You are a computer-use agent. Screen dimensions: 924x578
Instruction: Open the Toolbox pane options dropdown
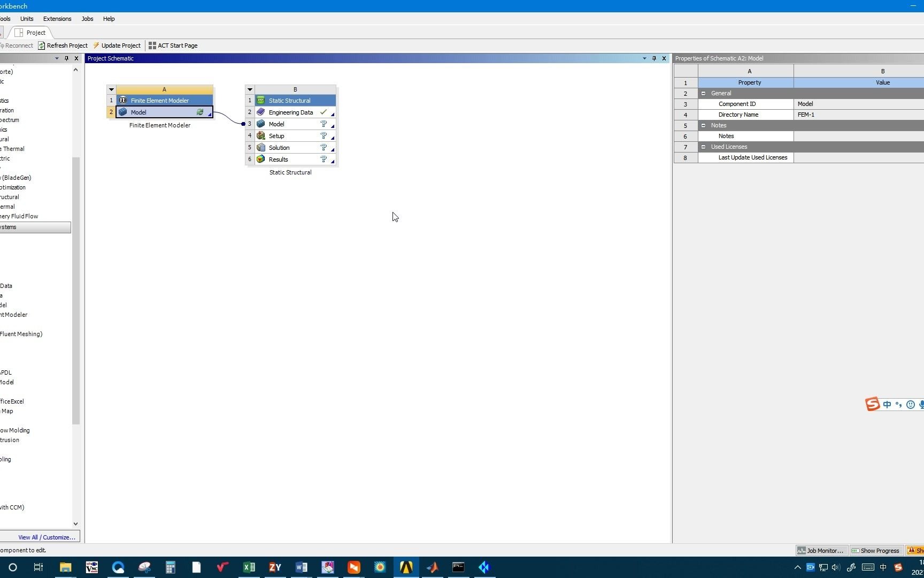click(57, 58)
